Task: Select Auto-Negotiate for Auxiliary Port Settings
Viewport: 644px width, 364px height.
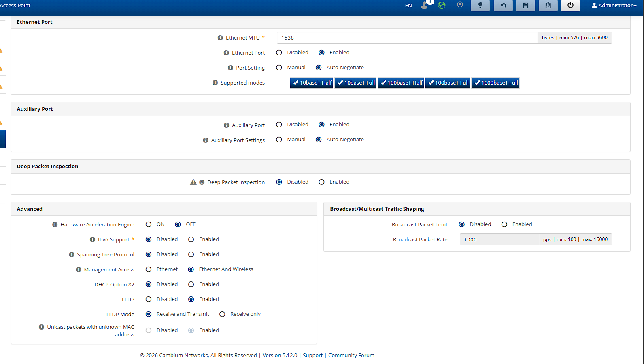Action: point(319,140)
